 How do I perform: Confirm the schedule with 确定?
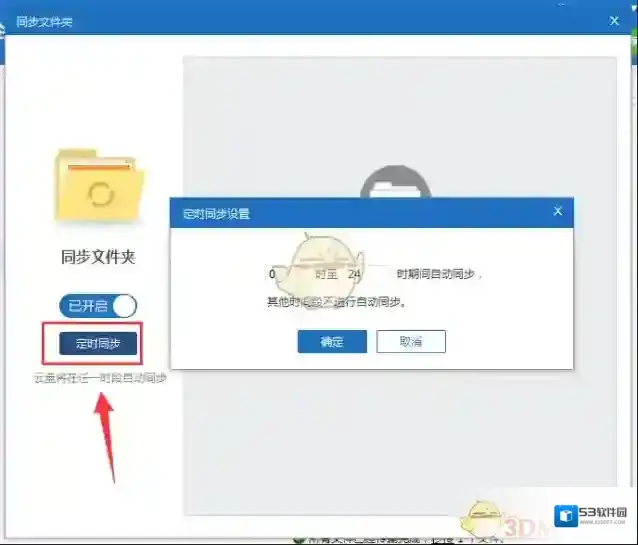pos(332,341)
